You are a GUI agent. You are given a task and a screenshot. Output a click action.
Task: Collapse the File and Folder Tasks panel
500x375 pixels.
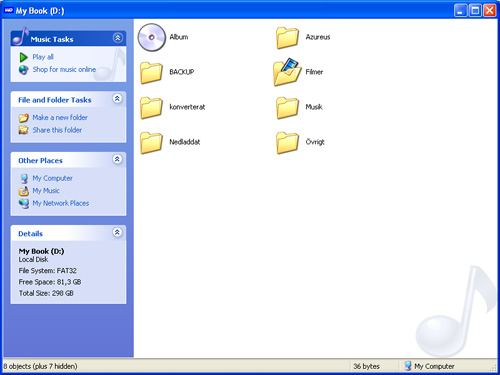click(x=117, y=99)
